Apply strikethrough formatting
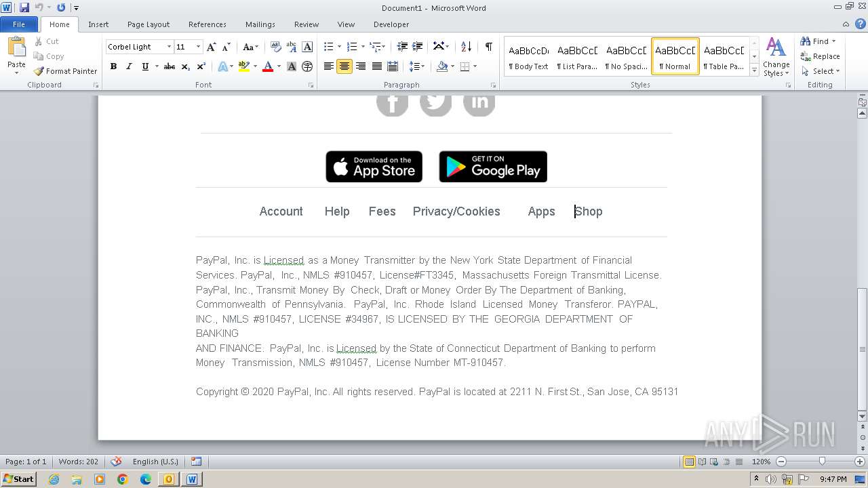868x488 pixels. click(170, 66)
